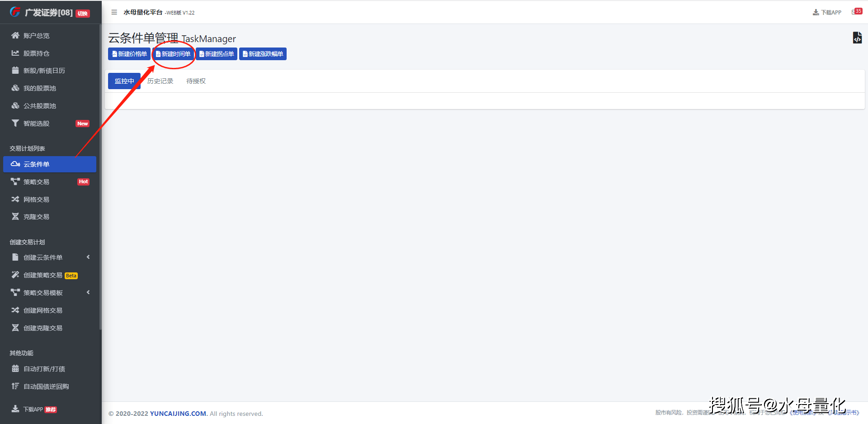
Task: Open 克隆交易 in the sidebar
Action: (36, 217)
